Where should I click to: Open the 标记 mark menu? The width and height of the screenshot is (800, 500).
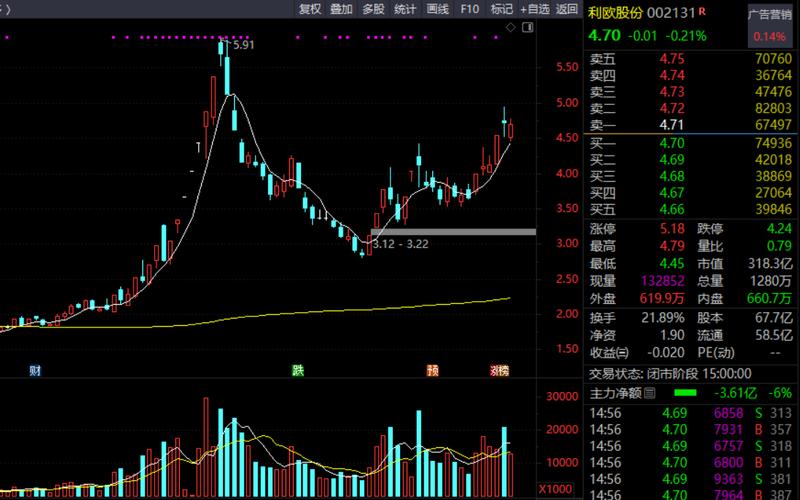(x=501, y=9)
